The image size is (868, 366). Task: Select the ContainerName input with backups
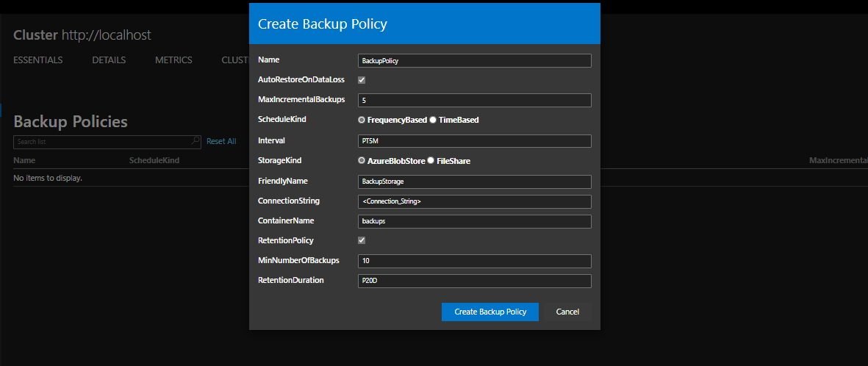point(474,221)
